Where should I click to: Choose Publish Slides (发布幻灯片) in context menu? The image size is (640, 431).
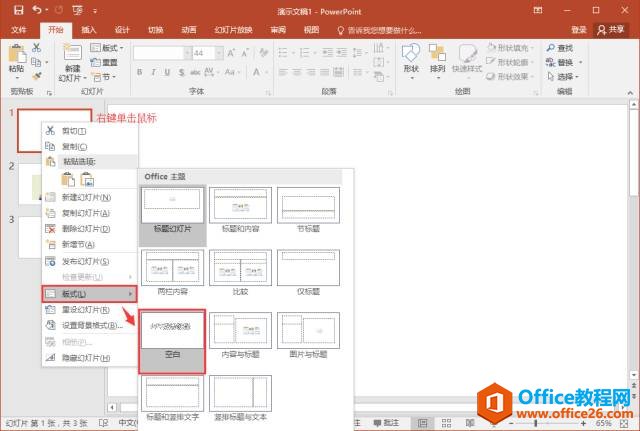pos(90,262)
